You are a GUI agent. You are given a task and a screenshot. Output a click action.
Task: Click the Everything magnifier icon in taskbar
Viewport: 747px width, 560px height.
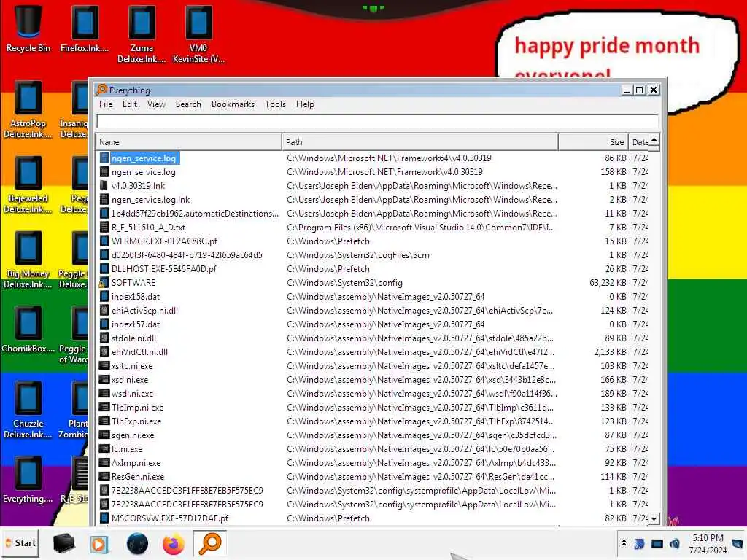point(209,543)
